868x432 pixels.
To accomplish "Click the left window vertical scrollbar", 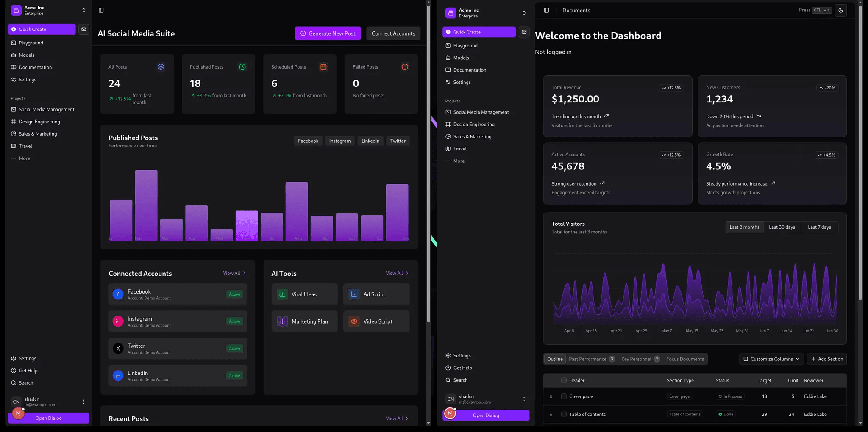I will (x=428, y=163).
